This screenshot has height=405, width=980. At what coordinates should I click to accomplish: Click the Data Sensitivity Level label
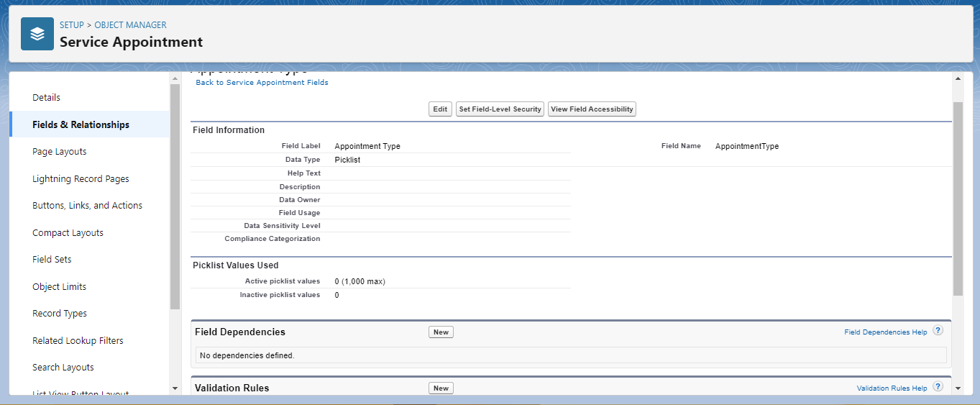coord(282,226)
